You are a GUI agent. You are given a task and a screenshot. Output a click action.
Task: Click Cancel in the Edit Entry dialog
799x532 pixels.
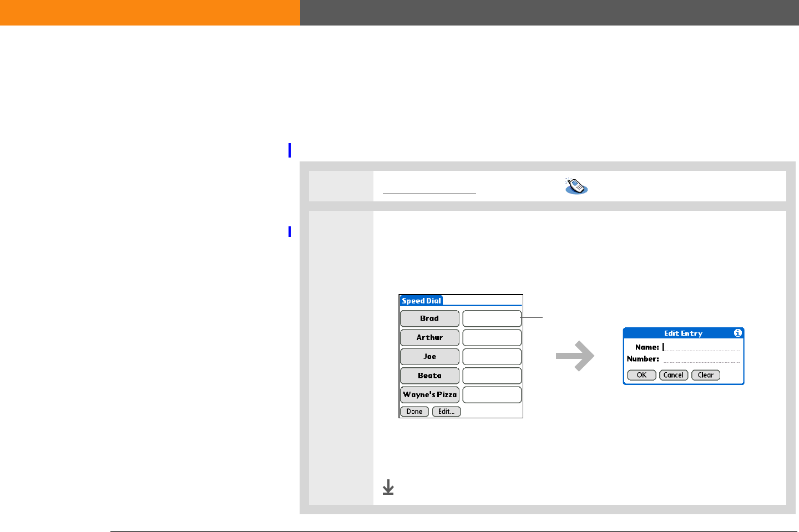[x=674, y=375]
